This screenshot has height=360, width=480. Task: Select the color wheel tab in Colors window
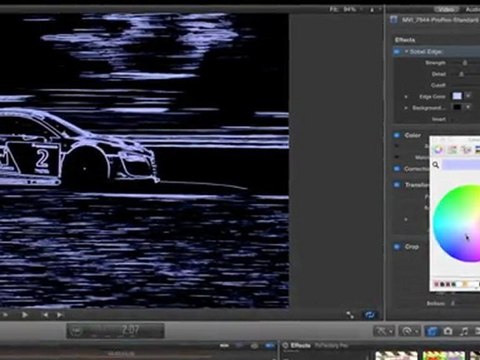(438, 150)
